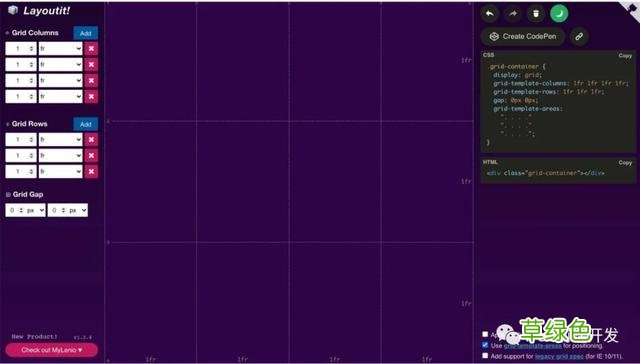Click the Create CodePen button
Viewport: 640px width, 364px height.
coord(523,36)
